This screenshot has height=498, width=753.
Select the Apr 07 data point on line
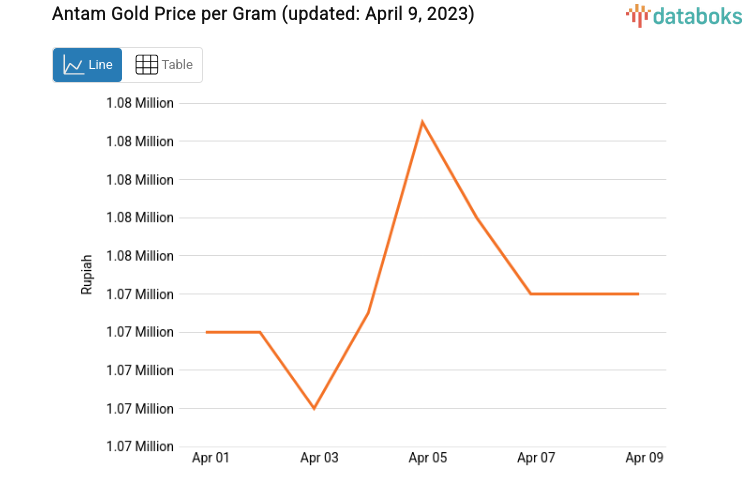click(531, 294)
